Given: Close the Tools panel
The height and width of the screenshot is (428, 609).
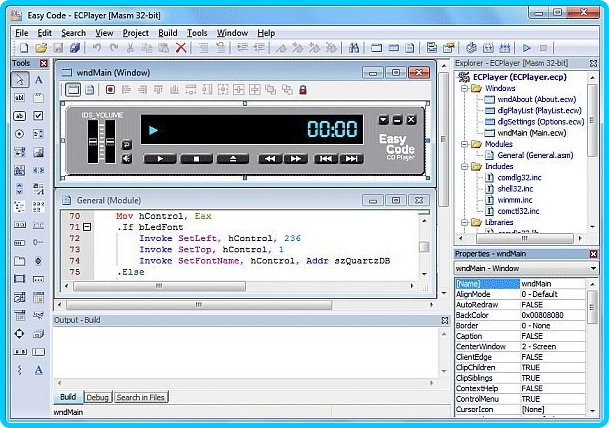Looking at the screenshot, I should click(44, 63).
